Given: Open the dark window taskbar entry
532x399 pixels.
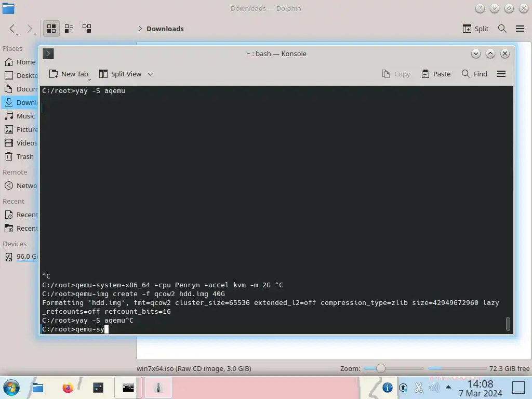Looking at the screenshot, I should tap(98, 388).
